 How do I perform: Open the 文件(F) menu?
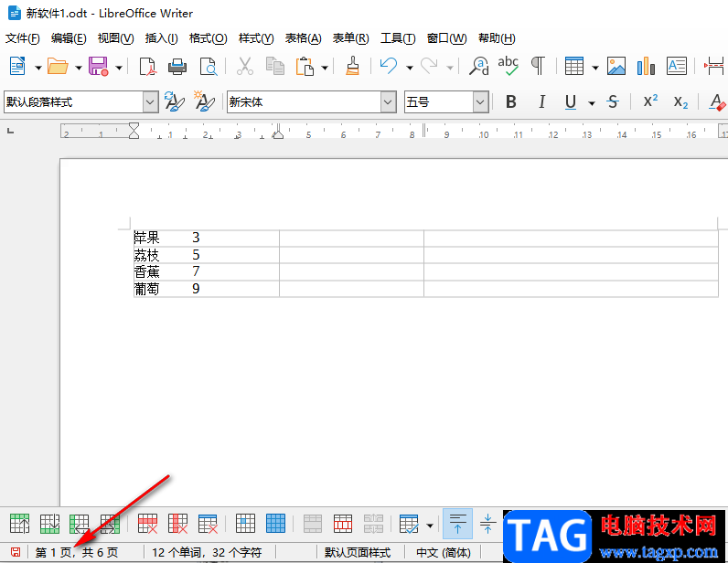tap(22, 38)
